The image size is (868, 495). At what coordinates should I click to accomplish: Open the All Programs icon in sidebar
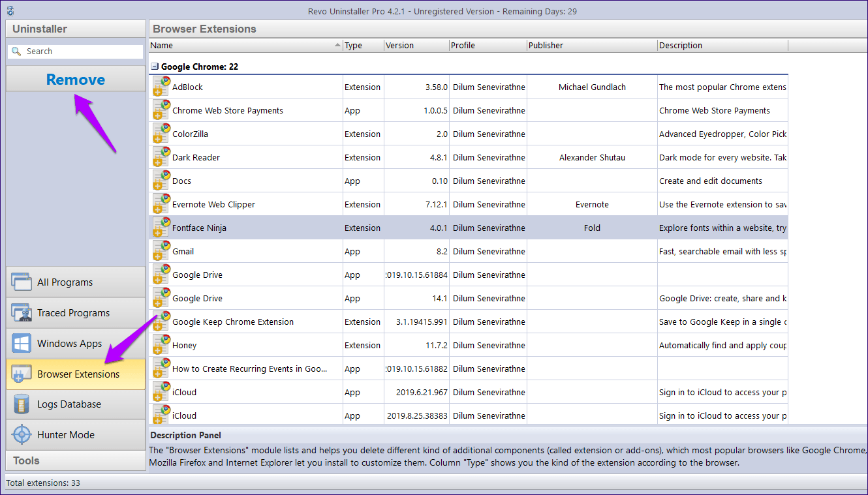pos(22,282)
